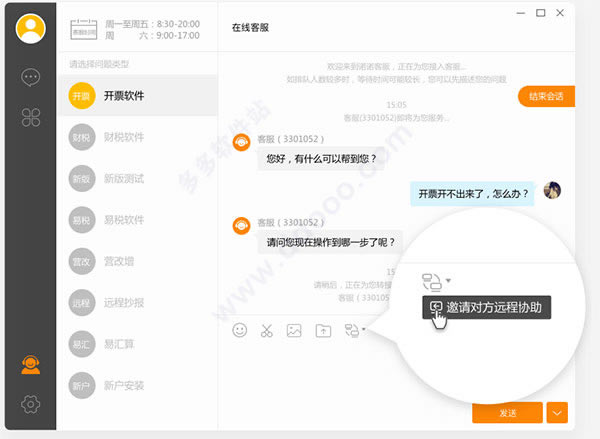This screenshot has height=439, width=600.
Task: Select 开票软件 category
Action: pyautogui.click(x=137, y=95)
